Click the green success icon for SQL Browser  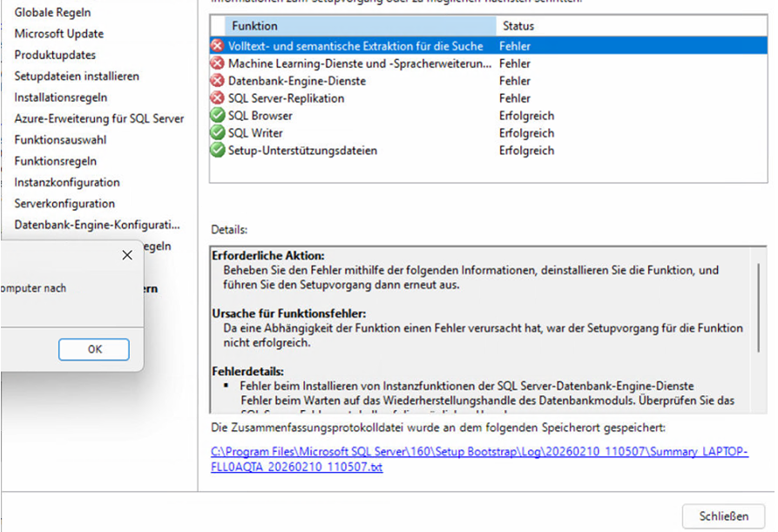click(218, 116)
